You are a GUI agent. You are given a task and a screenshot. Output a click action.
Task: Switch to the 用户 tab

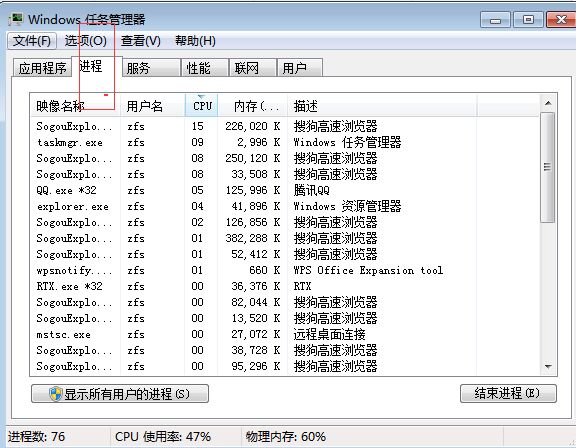pos(300,68)
